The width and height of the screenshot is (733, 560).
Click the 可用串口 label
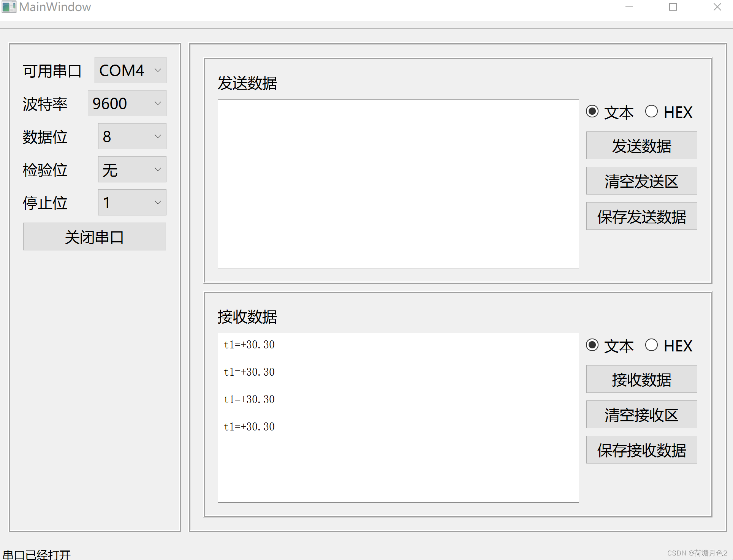point(52,71)
